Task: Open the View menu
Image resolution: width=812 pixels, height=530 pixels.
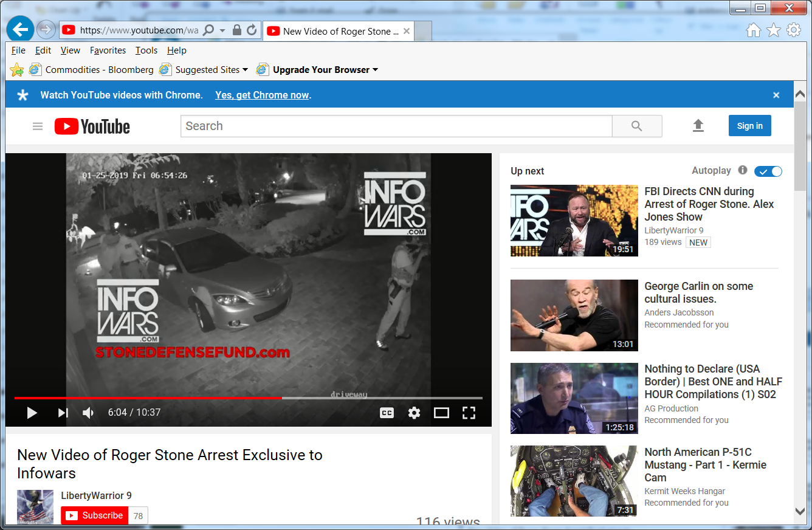Action: pos(71,50)
